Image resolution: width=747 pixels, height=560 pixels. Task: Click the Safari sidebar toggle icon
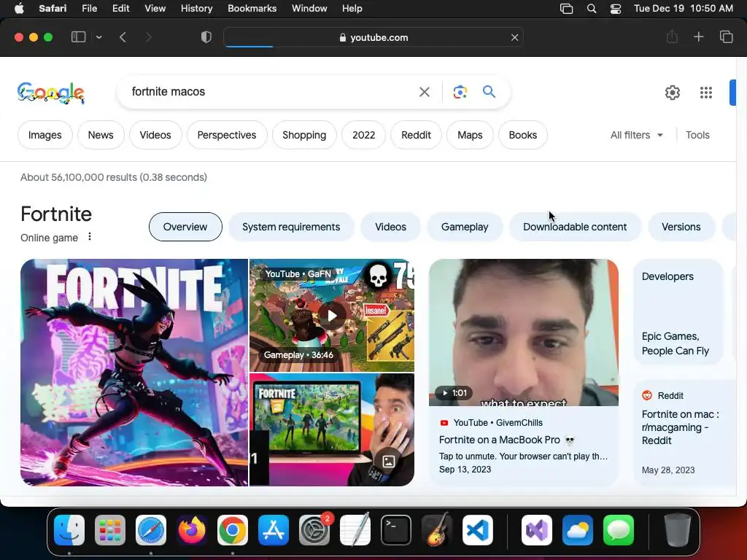pyautogui.click(x=78, y=37)
